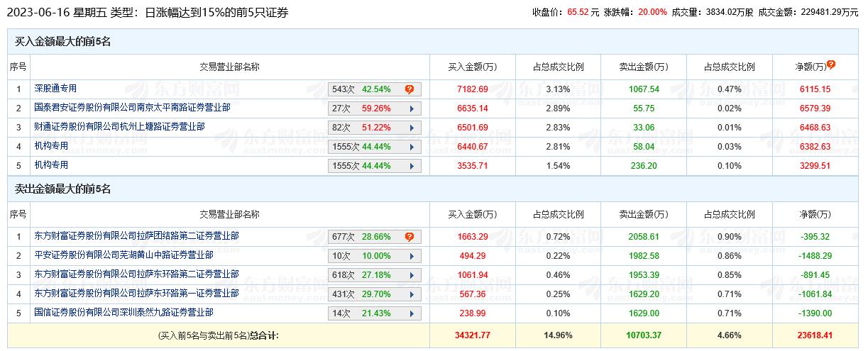This screenshot has height=351, width=868.
Task: Open 东方财富证券拉萨团结路第二证券营业部 link
Action: [x=136, y=236]
